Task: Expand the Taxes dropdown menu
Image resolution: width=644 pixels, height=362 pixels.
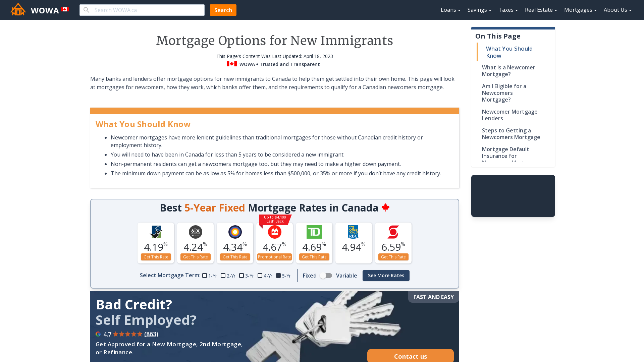Action: pyautogui.click(x=508, y=10)
